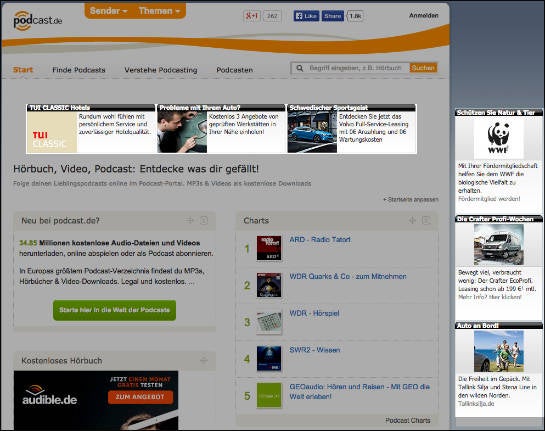Click ZUM ANGEBOT on audible.de banner
Image resolution: width=545 pixels, height=431 pixels.
[140, 397]
